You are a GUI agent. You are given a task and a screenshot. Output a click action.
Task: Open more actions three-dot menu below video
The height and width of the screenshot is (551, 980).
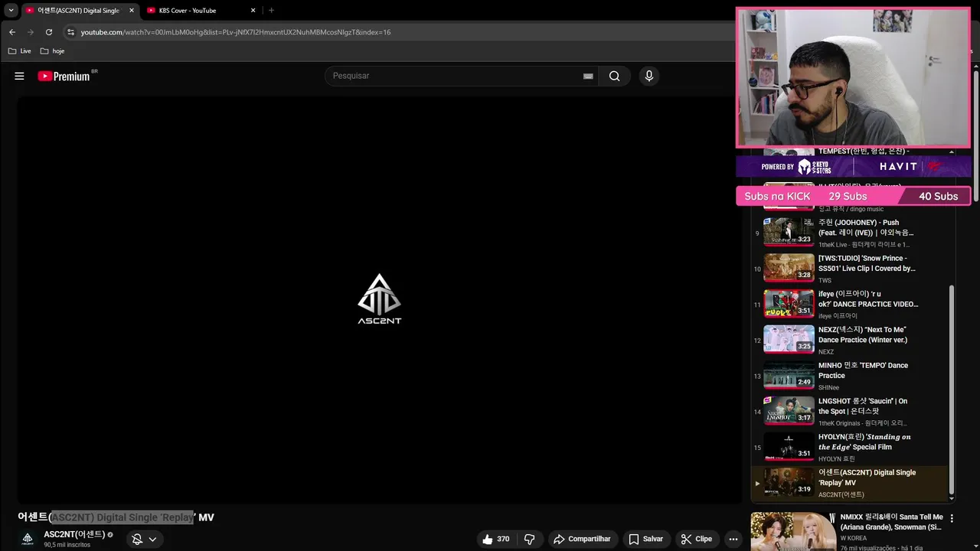pyautogui.click(x=733, y=539)
